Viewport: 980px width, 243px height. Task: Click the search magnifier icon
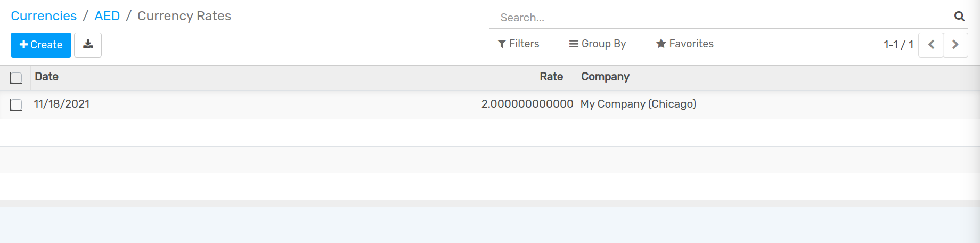click(959, 17)
